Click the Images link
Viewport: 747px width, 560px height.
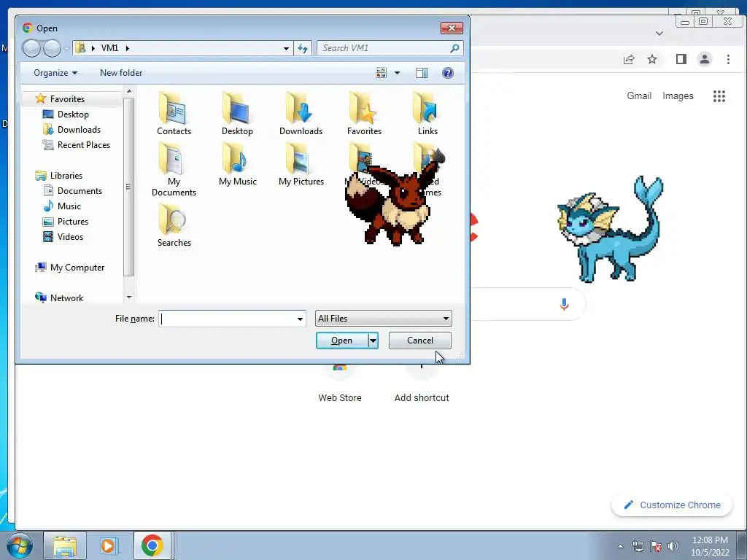coord(678,96)
